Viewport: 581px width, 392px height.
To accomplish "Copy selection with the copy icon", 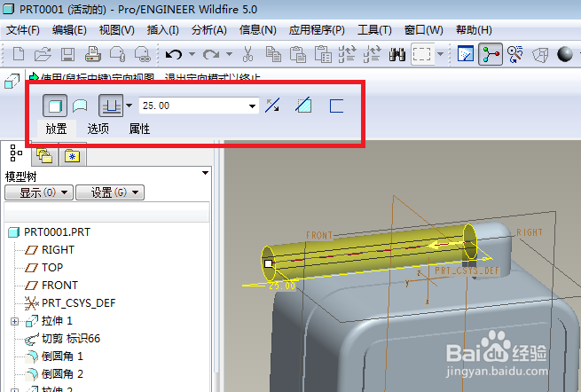I will pos(273,54).
